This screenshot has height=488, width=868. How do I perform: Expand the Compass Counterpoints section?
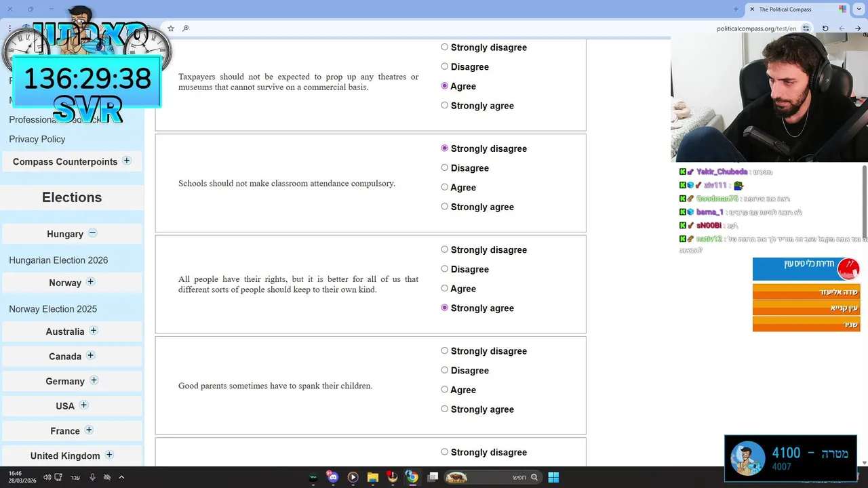pyautogui.click(x=127, y=161)
